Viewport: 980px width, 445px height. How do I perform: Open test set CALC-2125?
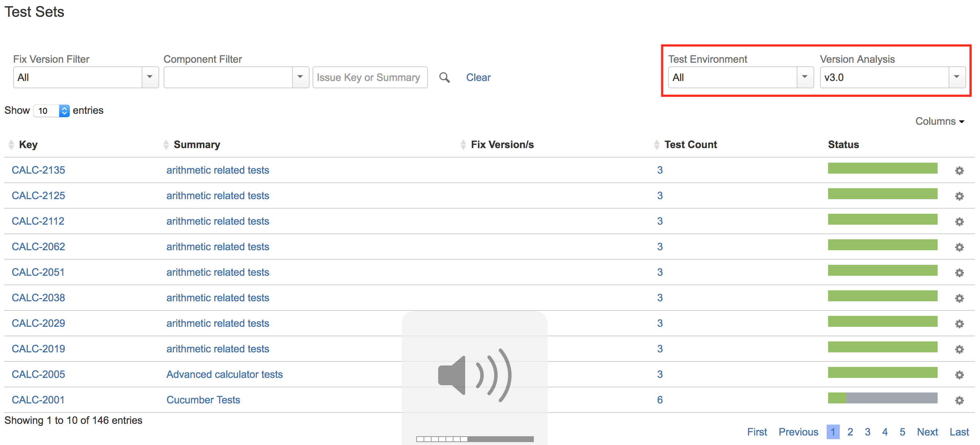coord(38,196)
